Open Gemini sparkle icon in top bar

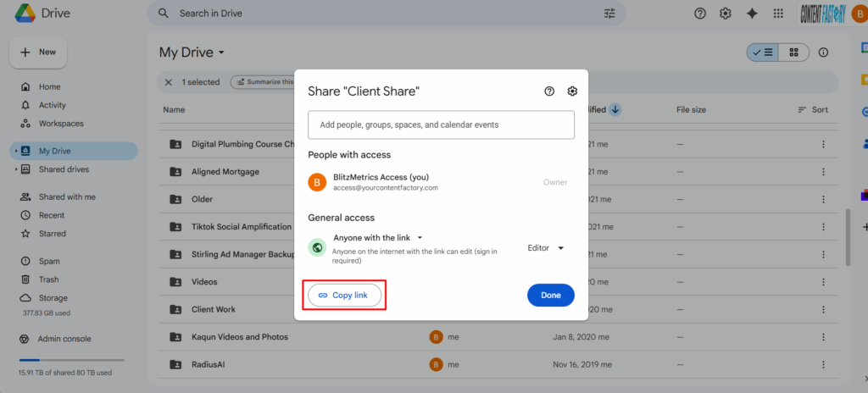pos(751,14)
